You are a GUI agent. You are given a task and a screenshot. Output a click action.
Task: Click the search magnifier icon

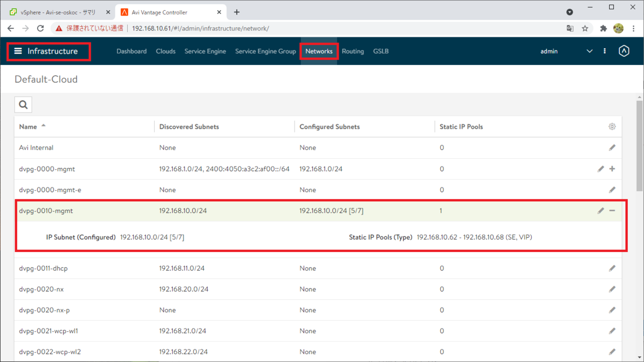pyautogui.click(x=23, y=105)
